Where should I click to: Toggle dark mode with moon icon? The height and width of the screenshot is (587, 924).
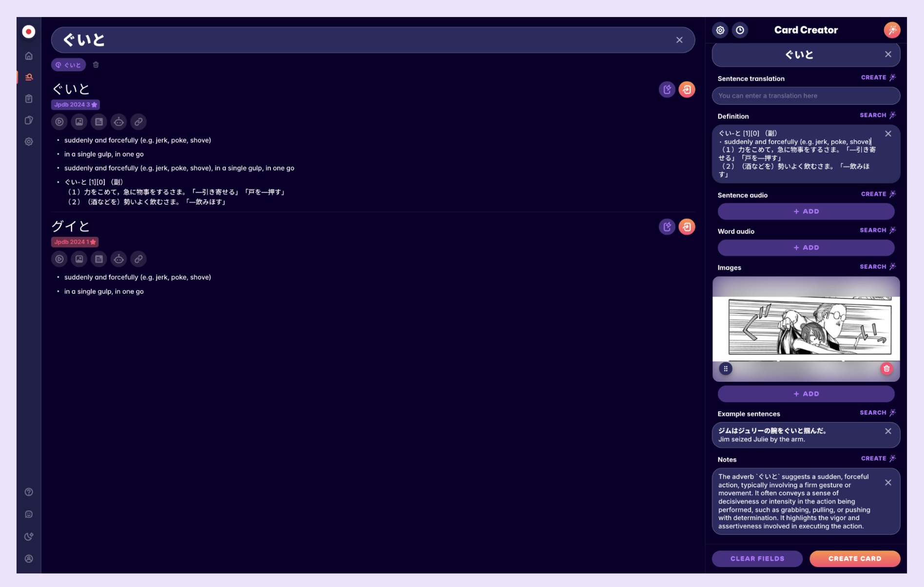[29, 536]
